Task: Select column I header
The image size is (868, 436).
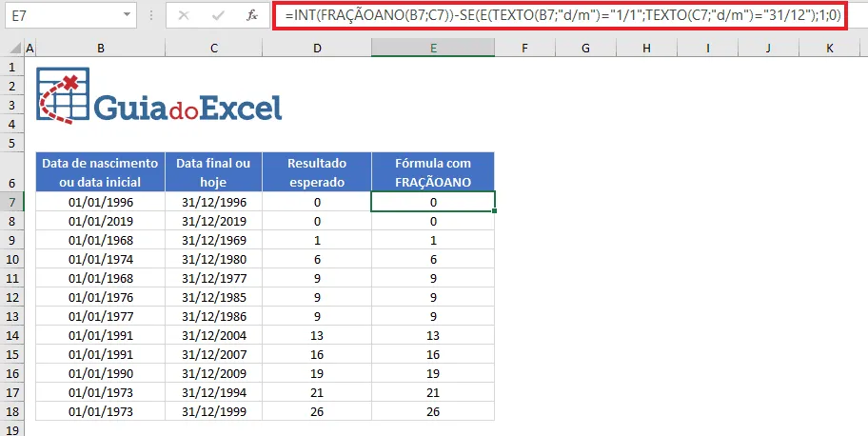Action: point(707,49)
